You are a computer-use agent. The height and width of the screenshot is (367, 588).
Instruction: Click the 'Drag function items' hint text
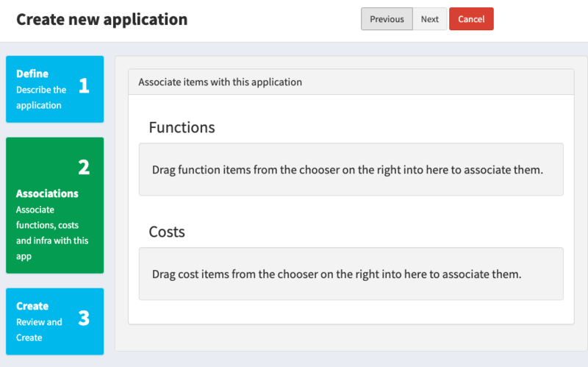pyautogui.click(x=347, y=170)
